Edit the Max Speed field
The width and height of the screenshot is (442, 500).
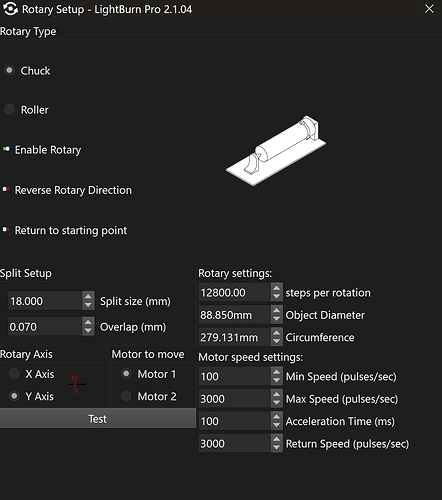235,399
